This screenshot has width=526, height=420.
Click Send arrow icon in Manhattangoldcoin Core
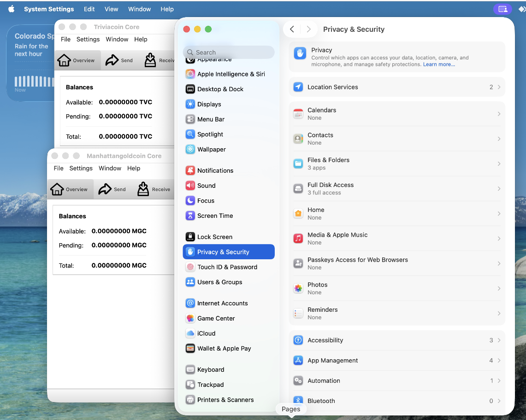(x=105, y=189)
